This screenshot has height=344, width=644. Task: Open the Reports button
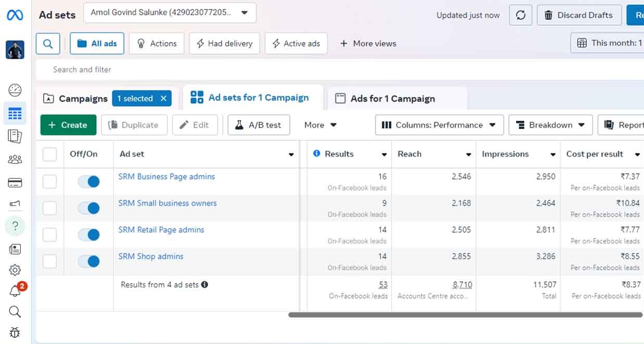click(x=622, y=125)
